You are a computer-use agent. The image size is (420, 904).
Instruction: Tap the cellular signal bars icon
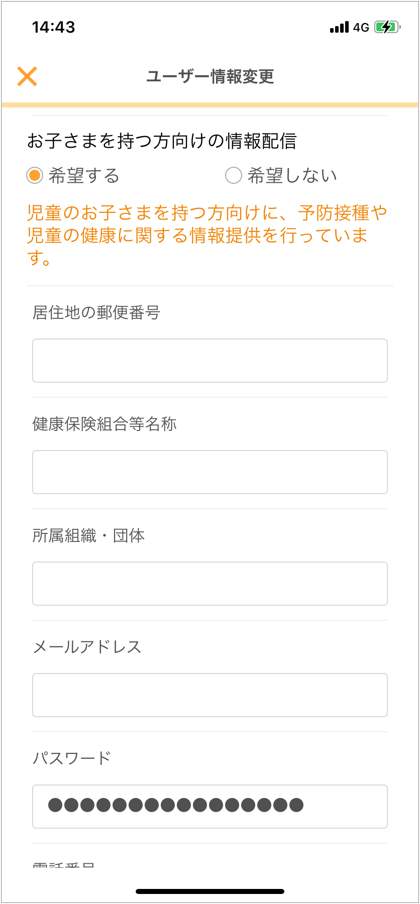339,27
